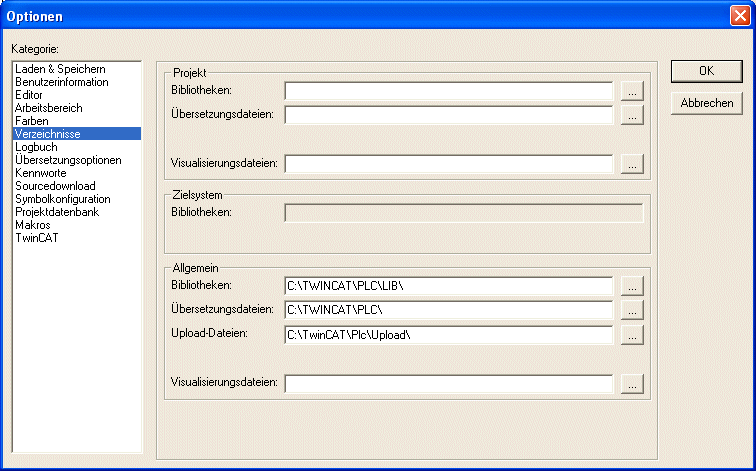Choose Editor in the category list
This screenshot has height=471, width=756.
point(29,95)
